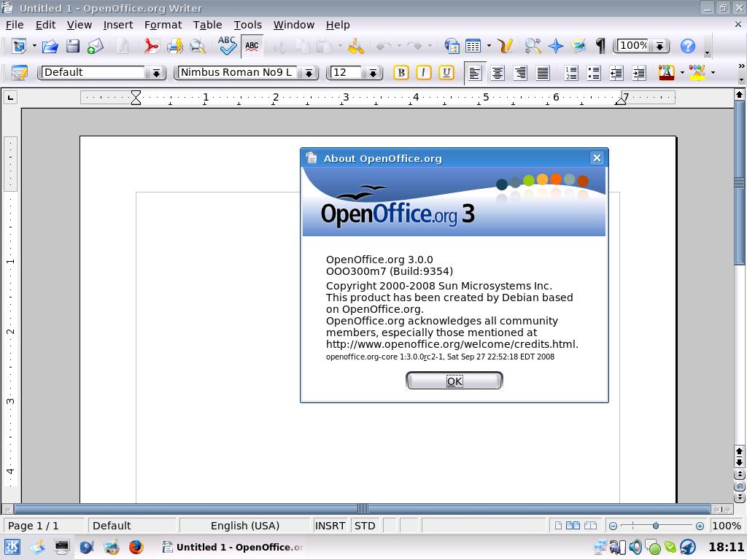Click the KDE K menu button
747x560 pixels.
coord(12,547)
